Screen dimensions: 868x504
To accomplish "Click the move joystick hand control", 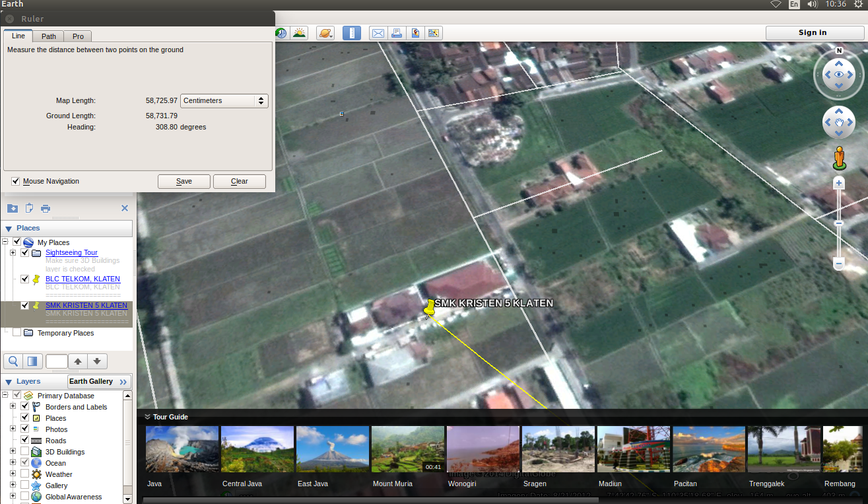I will point(839,122).
